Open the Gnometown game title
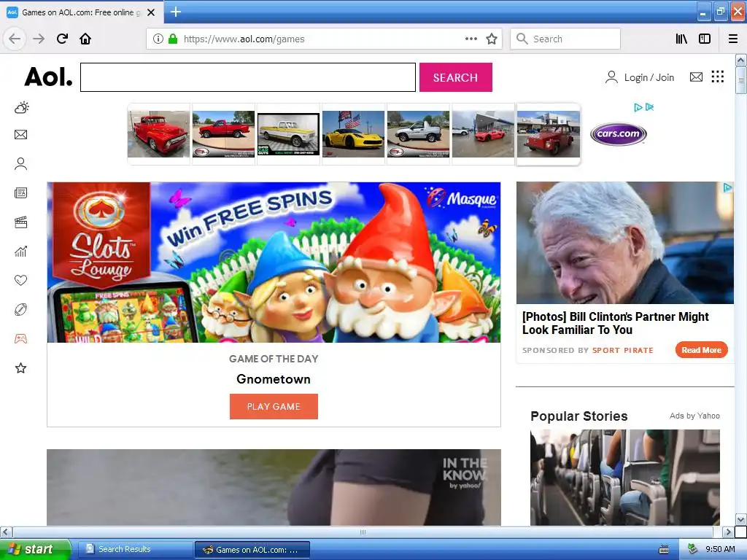 click(274, 379)
